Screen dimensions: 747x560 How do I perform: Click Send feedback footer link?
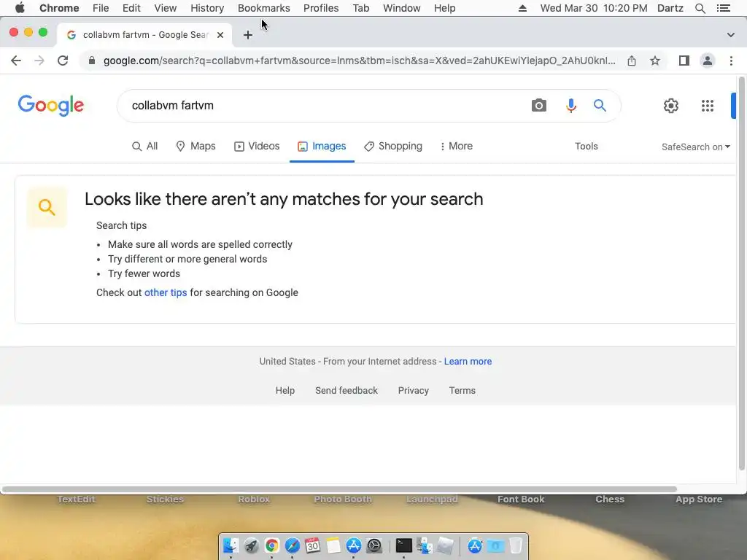[x=347, y=391]
